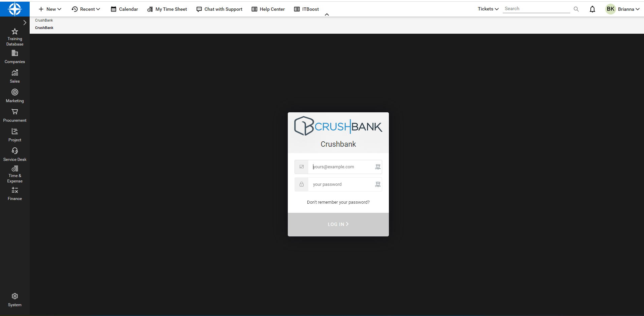644x316 pixels.
Task: Click the LOG IN button
Action: [338, 224]
